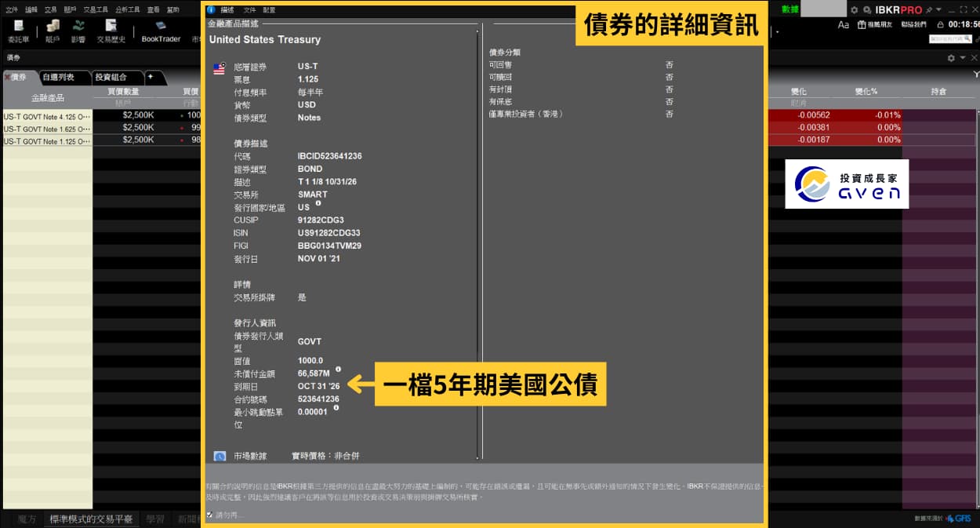The image size is (980, 528).
Task: Click the GFIS data source logo
Action: pos(958,519)
